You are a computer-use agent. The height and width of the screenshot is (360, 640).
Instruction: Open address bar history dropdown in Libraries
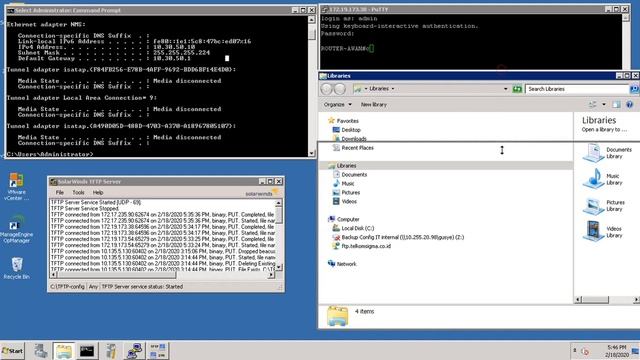pos(505,89)
